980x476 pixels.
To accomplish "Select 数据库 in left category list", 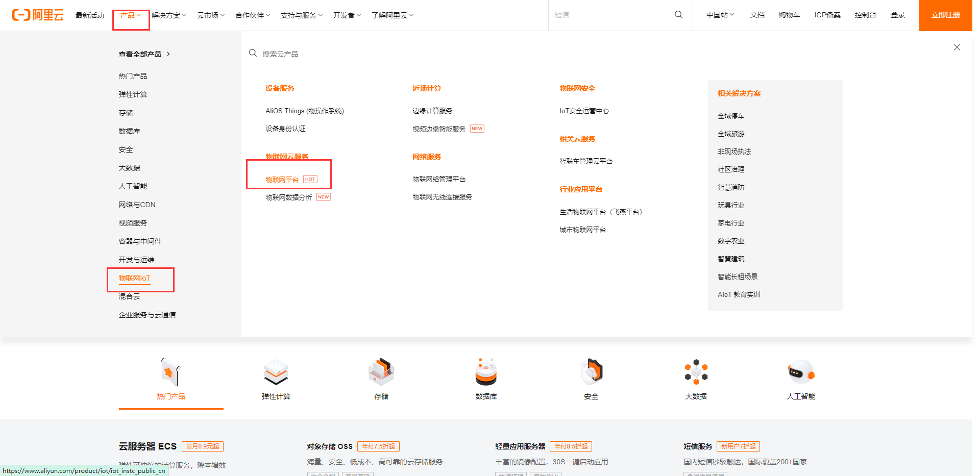I will tap(129, 131).
